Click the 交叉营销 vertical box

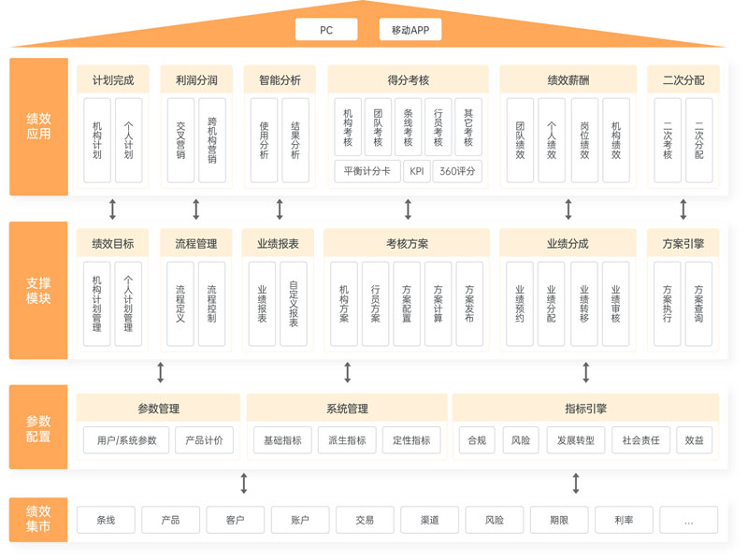point(180,140)
